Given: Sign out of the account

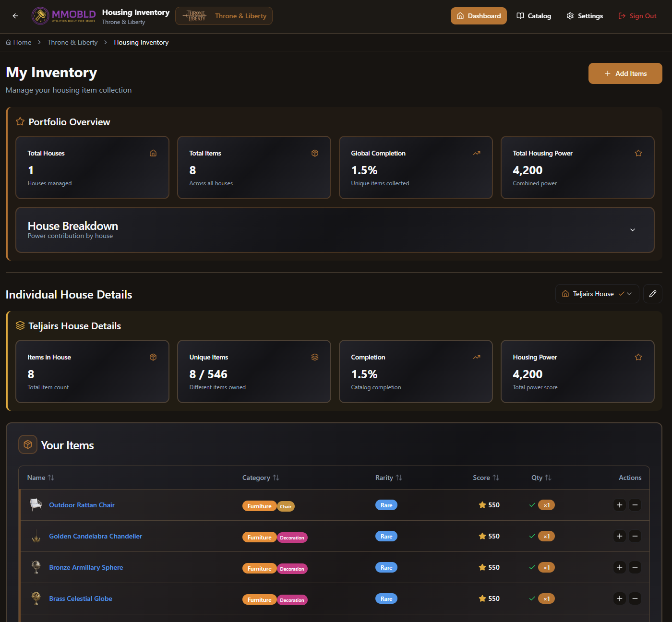Looking at the screenshot, I should 637,16.
